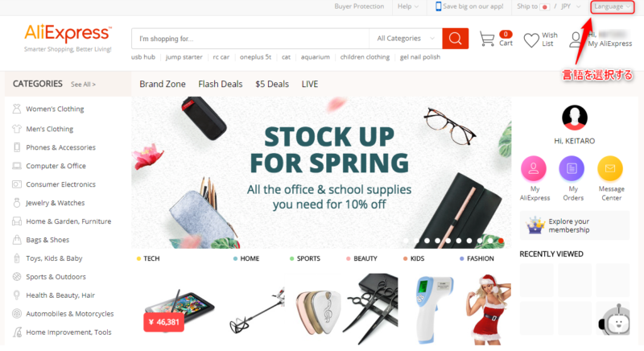Click the I'm shopping for search field

point(250,39)
